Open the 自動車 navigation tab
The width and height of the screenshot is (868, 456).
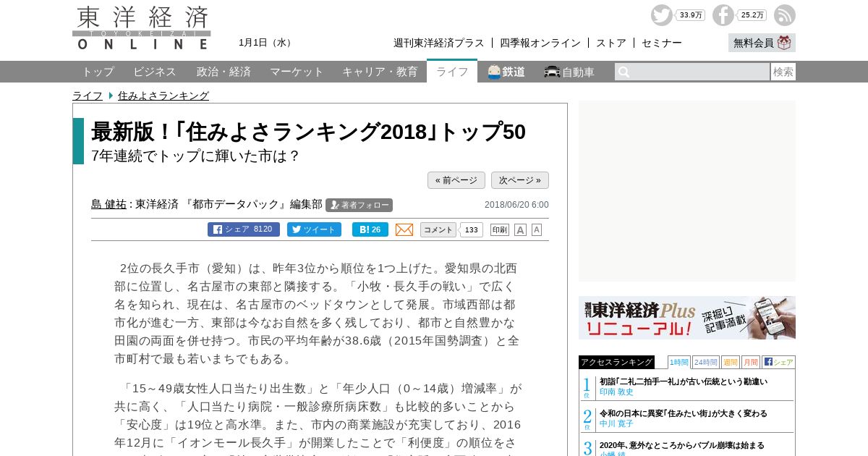click(569, 72)
